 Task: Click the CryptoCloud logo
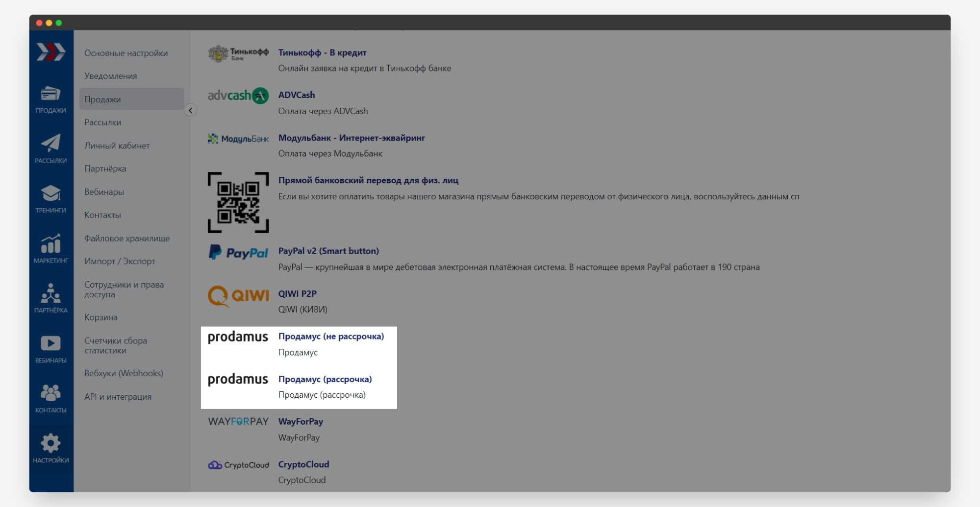point(238,465)
